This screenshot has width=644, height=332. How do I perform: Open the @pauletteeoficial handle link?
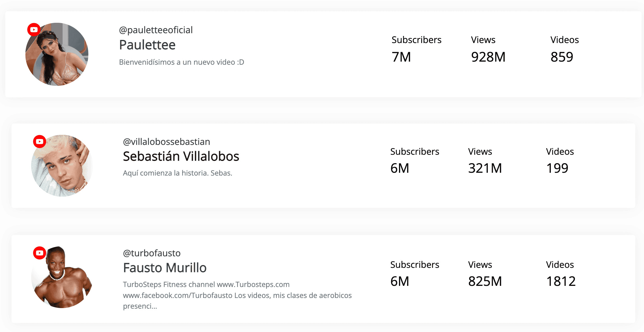156,30
